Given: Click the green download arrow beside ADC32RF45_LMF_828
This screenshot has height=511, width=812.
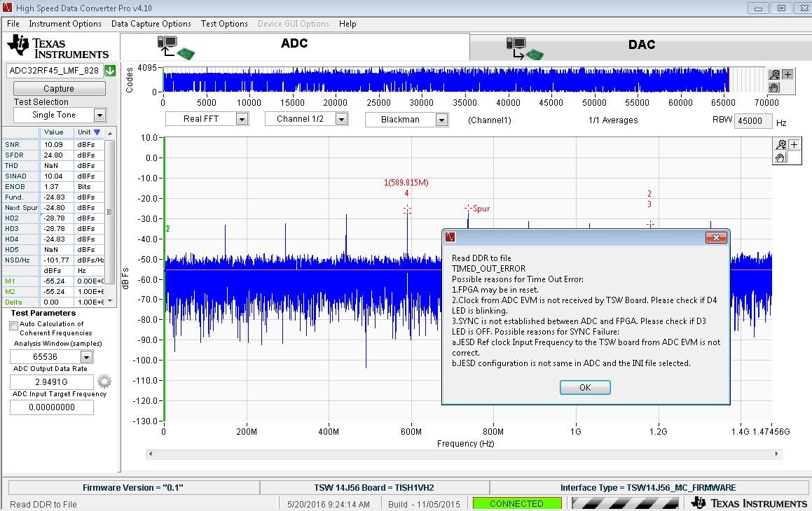Looking at the screenshot, I should coord(110,71).
